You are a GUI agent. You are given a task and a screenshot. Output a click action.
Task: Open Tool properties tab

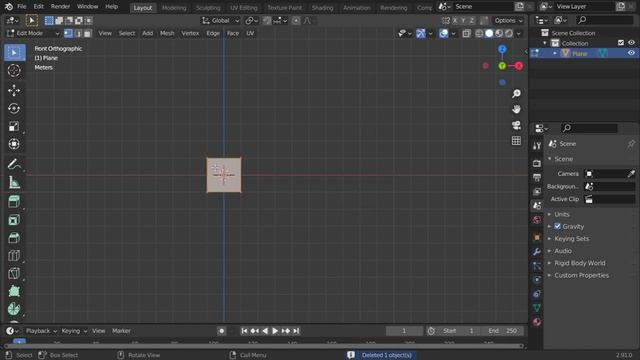[x=537, y=146]
